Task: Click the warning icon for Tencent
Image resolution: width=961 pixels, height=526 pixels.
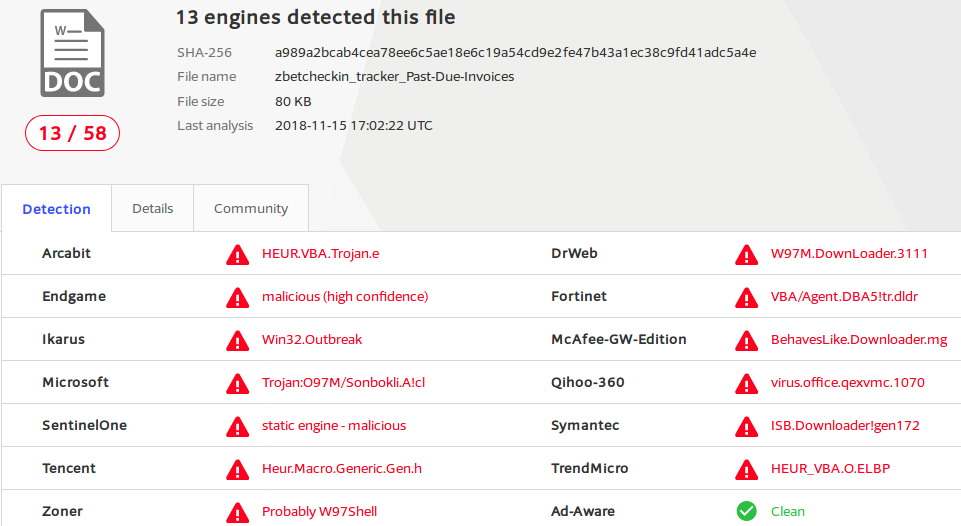Action: (x=238, y=469)
